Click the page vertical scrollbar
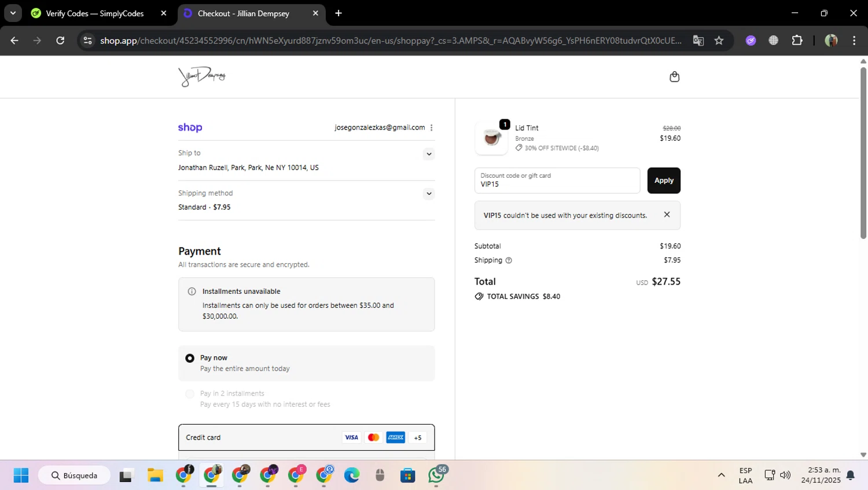The height and width of the screenshot is (490, 868). [x=863, y=153]
